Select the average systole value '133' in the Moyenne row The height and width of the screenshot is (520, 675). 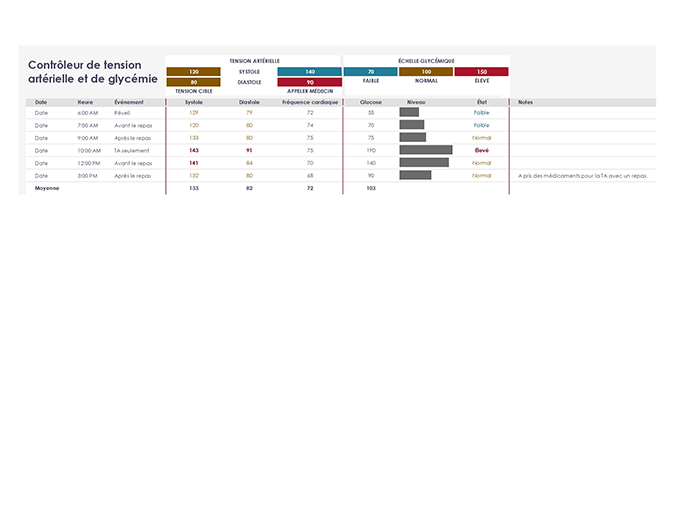pos(194,189)
